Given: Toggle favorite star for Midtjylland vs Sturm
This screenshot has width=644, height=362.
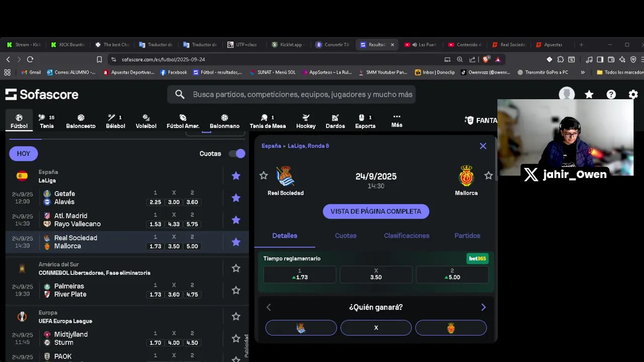Looking at the screenshot, I should tap(236, 338).
